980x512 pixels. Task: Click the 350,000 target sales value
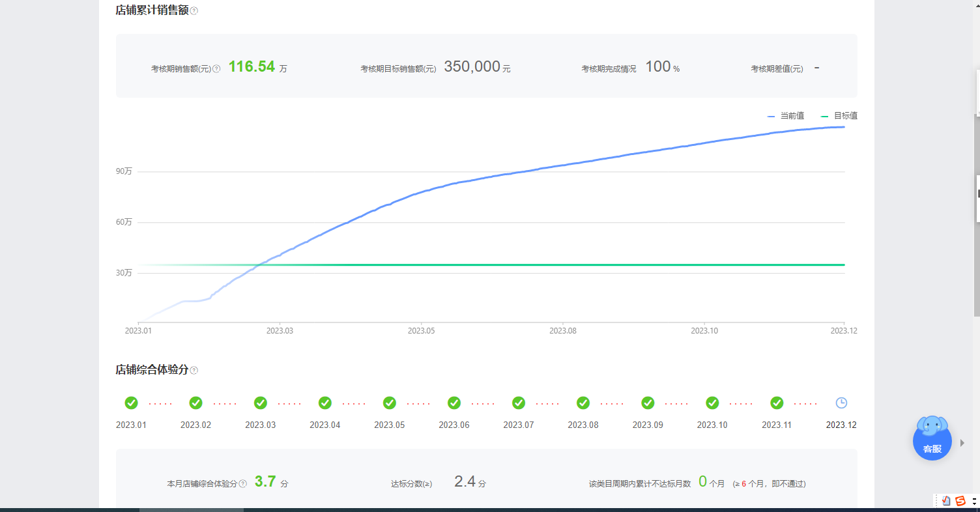pos(472,66)
